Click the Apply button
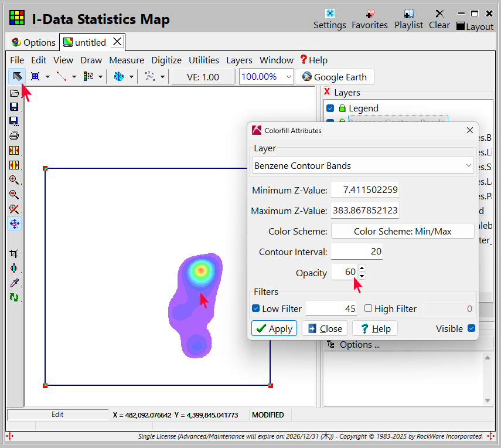 click(x=274, y=328)
